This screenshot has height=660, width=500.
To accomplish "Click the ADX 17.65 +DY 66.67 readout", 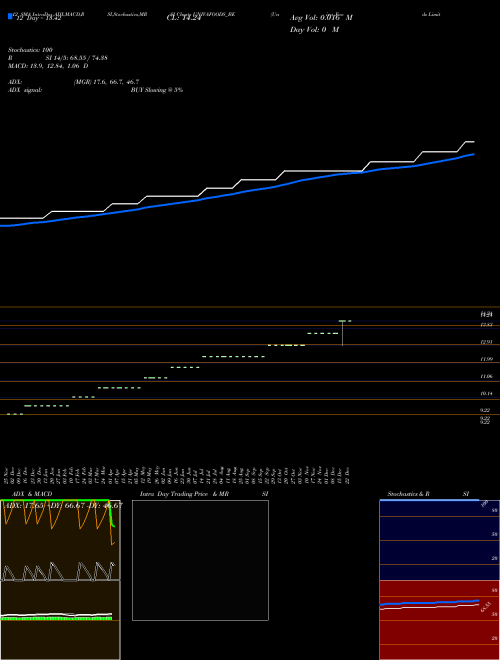I will [x=63, y=506].
